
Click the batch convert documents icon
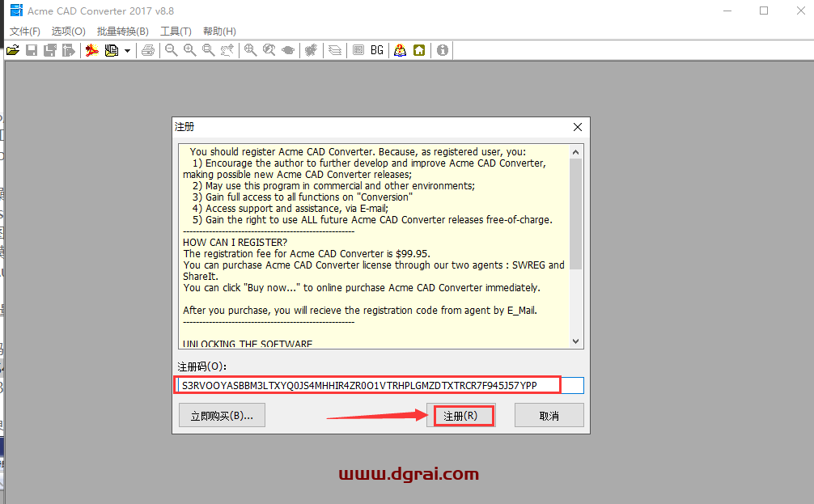[111, 50]
